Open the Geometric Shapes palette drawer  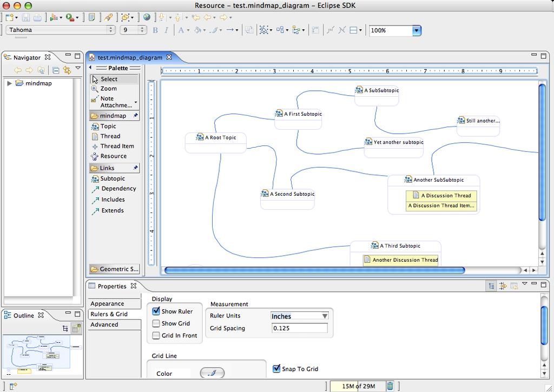click(115, 269)
